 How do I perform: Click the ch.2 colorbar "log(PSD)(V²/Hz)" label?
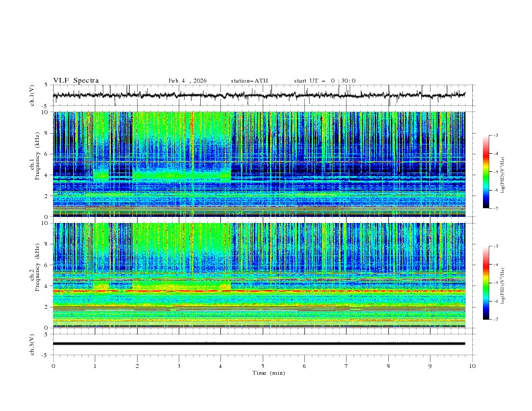[502, 286]
